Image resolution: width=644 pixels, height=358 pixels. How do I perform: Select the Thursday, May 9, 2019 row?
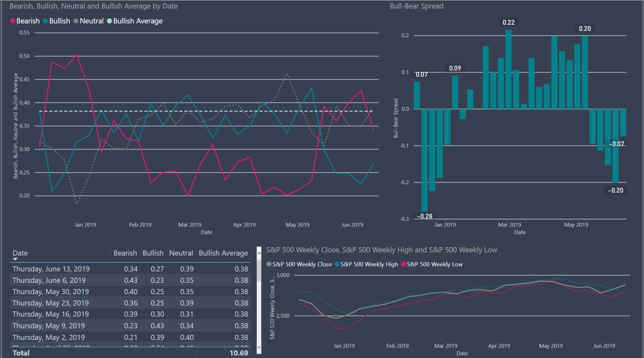coord(49,326)
